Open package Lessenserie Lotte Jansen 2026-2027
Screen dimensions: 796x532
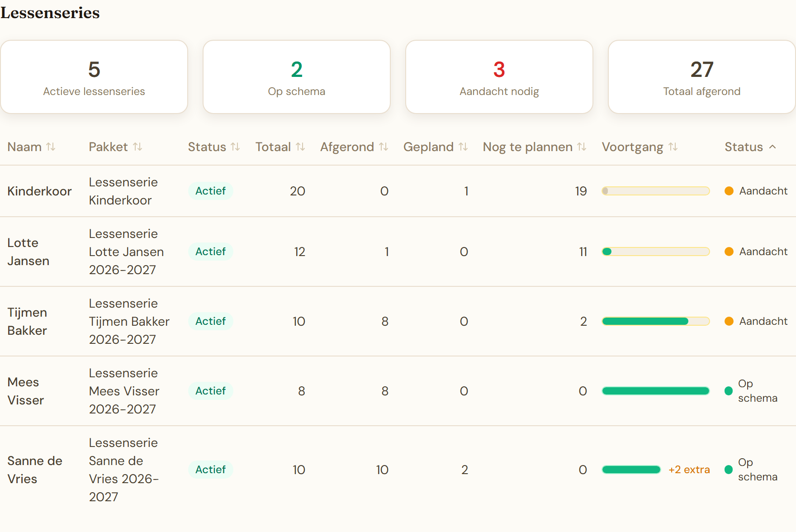click(126, 252)
